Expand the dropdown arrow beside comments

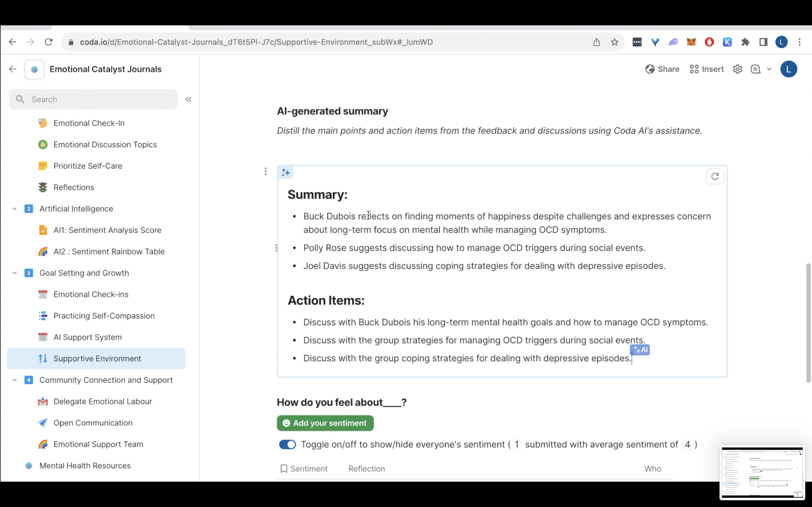coord(769,69)
